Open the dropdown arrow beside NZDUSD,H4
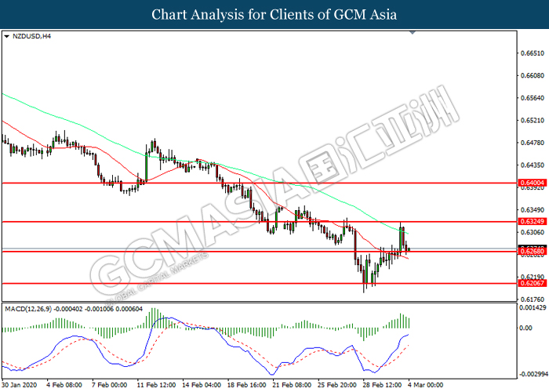The width and height of the screenshot is (549, 392). [x=6, y=36]
